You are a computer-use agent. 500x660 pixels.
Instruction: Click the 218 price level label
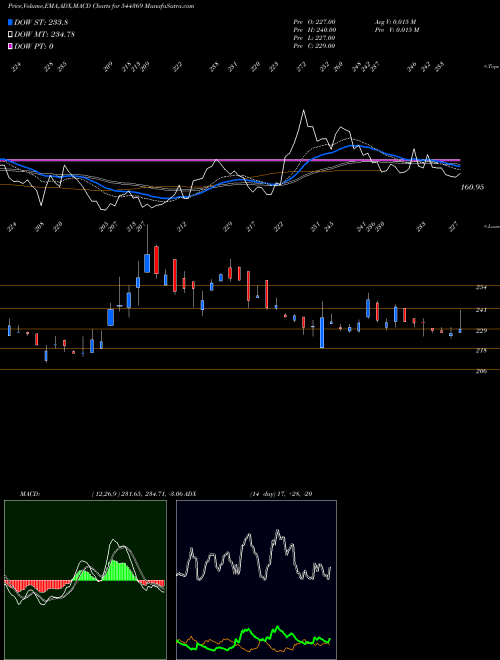tap(481, 351)
